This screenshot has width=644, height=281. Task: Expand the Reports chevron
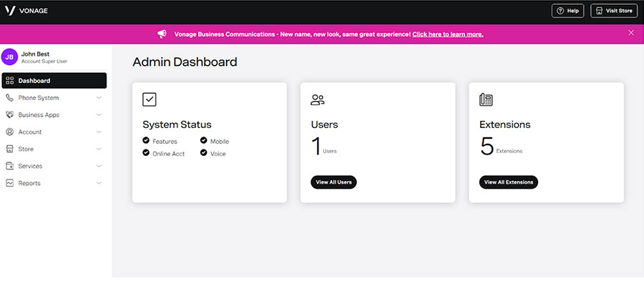pyautogui.click(x=99, y=183)
